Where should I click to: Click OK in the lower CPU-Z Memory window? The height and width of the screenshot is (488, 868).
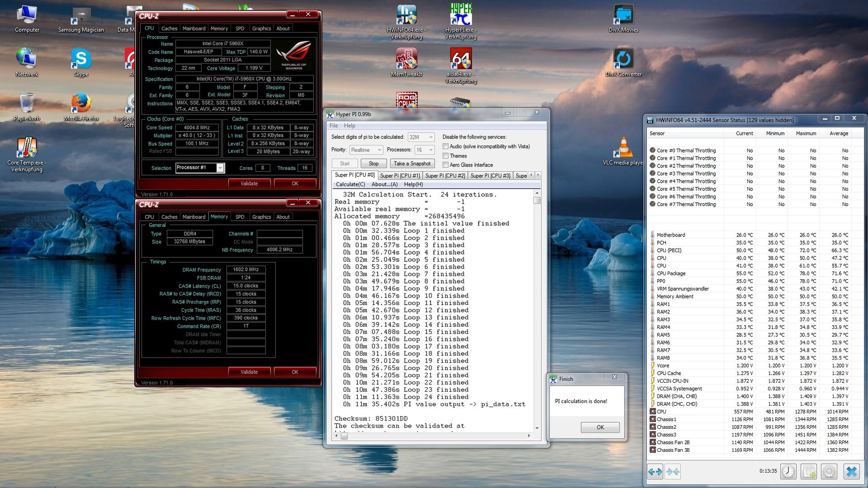pyautogui.click(x=295, y=372)
